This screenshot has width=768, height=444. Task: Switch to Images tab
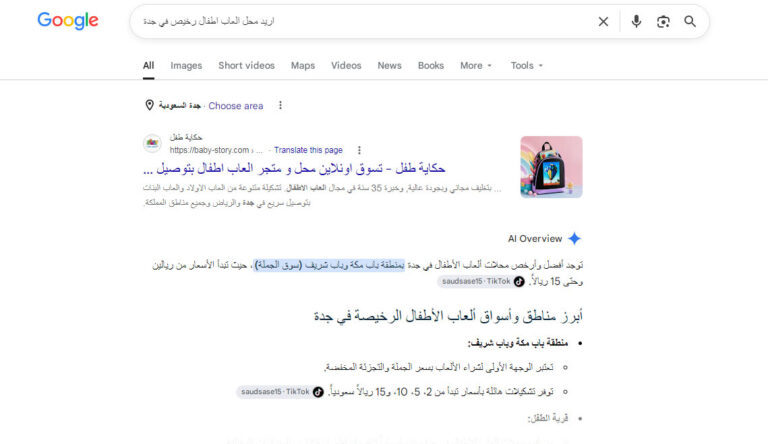[186, 66]
